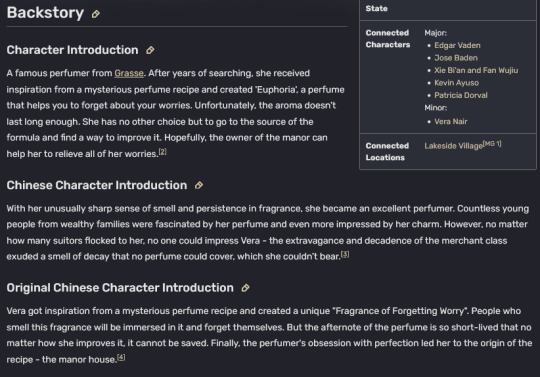This screenshot has width=540, height=377.
Task: Click pencil icon next to Chinese Character Introduction
Action: [x=199, y=185]
